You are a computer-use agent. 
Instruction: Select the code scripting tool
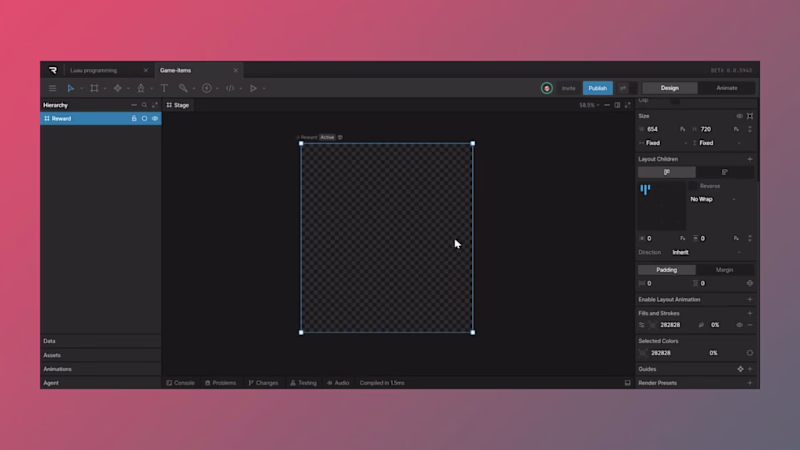click(230, 88)
